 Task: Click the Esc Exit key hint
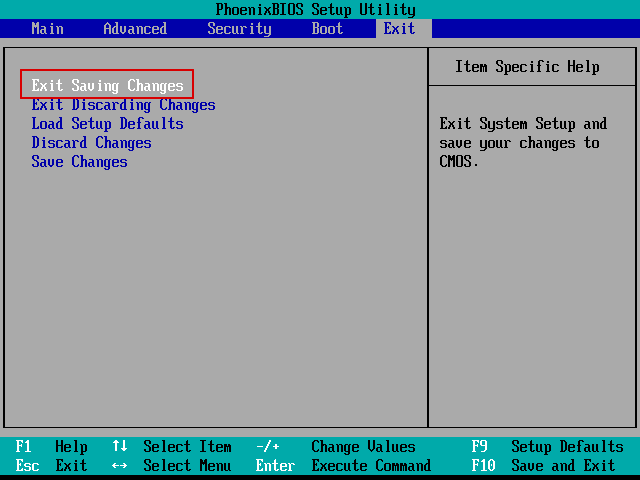coord(51,465)
